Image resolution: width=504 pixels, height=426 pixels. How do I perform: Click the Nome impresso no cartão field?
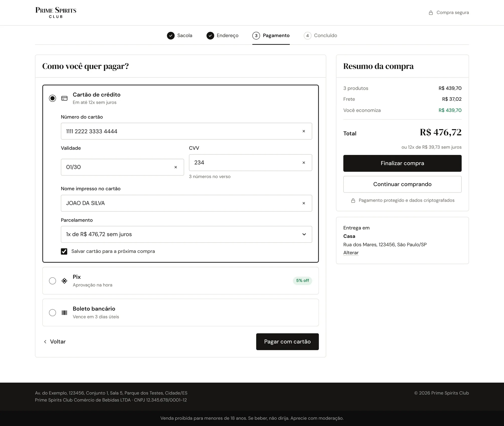[x=186, y=203]
